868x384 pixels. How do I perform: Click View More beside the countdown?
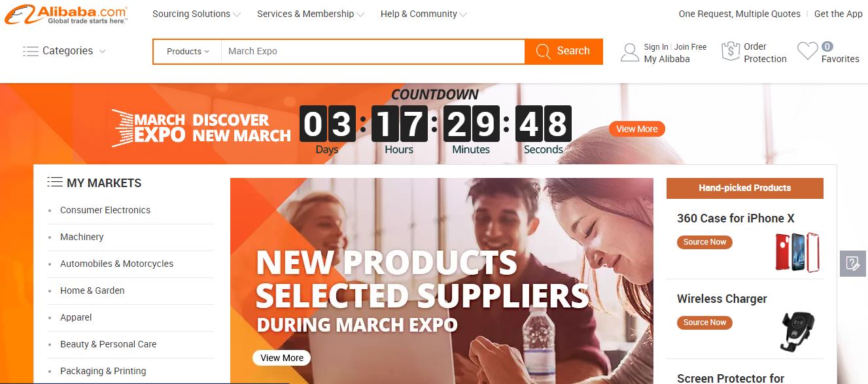[x=636, y=129]
